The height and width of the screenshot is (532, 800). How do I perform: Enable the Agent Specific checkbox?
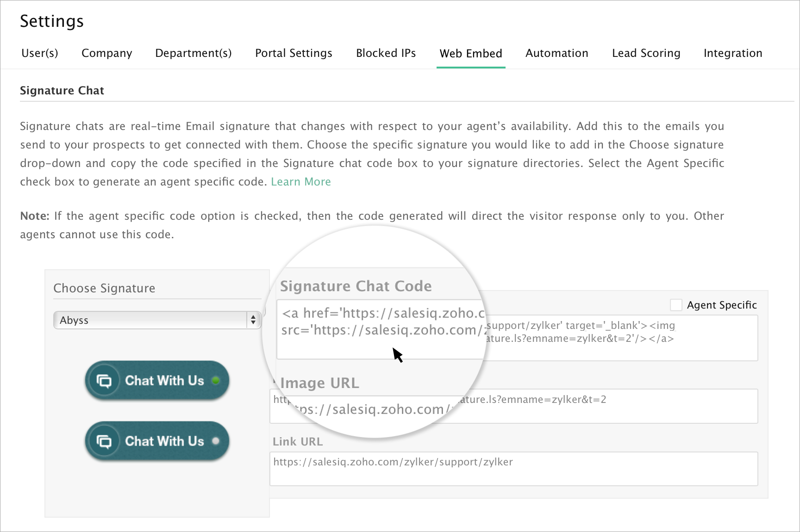pyautogui.click(x=676, y=305)
